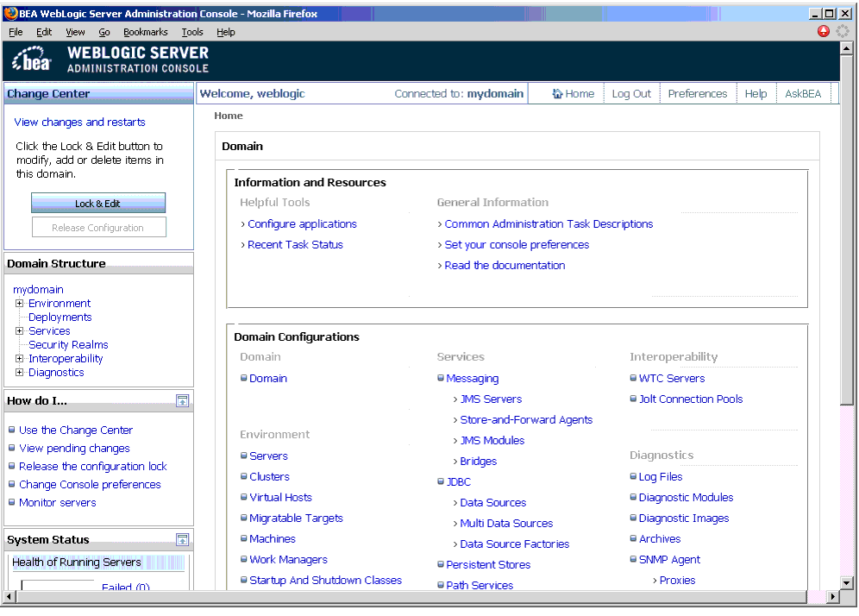
Task: Open the Tools menu
Action: tap(192, 32)
